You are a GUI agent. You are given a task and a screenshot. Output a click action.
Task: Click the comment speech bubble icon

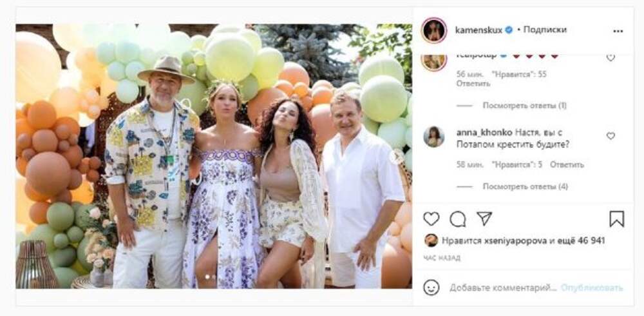tap(458, 219)
